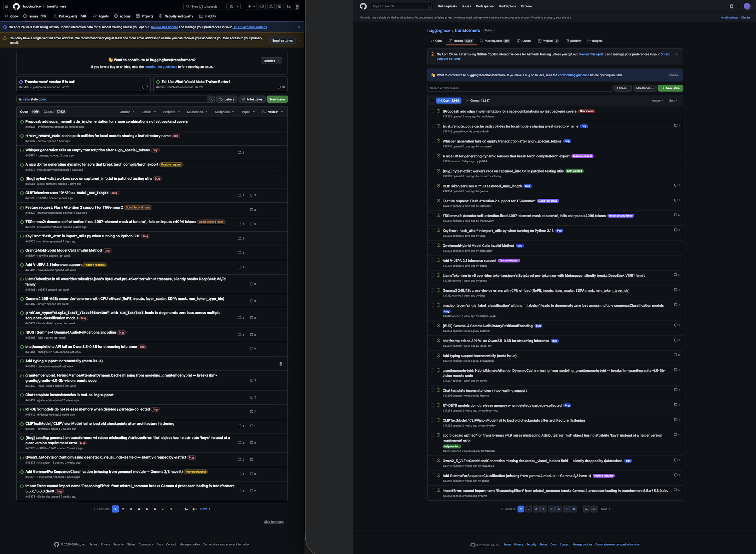Viewport: 756px width, 554px height.
Task: Click the green New issue button in the left window
Action: click(277, 99)
